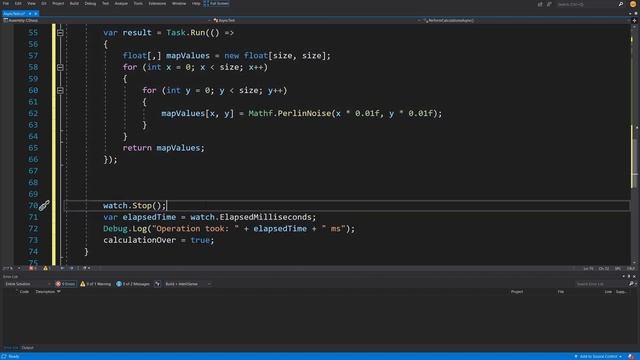Open the Extensions menu
The width and height of the screenshot is (640, 360).
[157, 4]
